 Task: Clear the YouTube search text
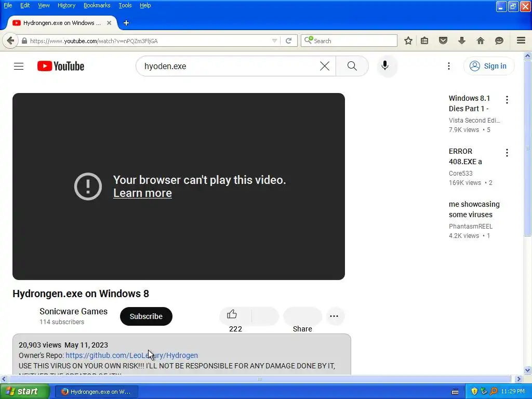(x=325, y=66)
